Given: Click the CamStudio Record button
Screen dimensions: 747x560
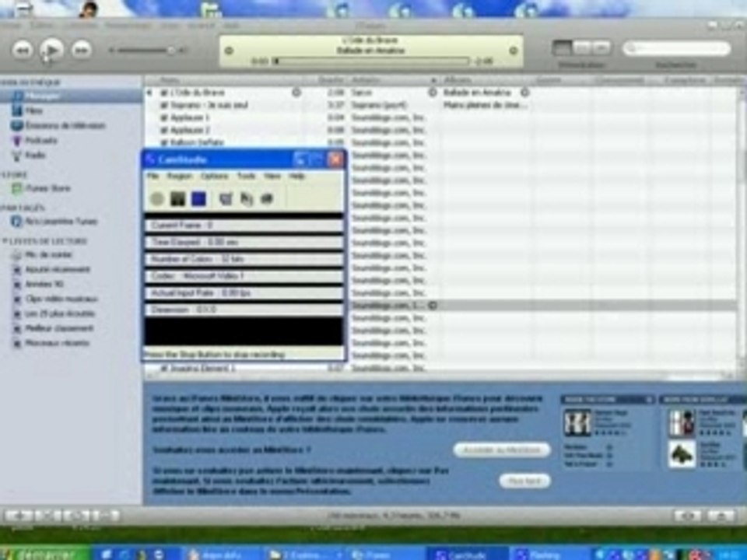Looking at the screenshot, I should coord(157,199).
